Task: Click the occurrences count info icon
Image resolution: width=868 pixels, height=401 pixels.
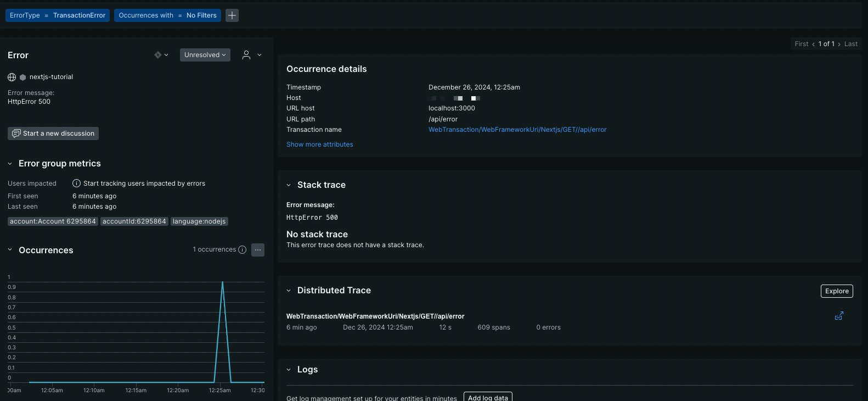Action: click(242, 249)
